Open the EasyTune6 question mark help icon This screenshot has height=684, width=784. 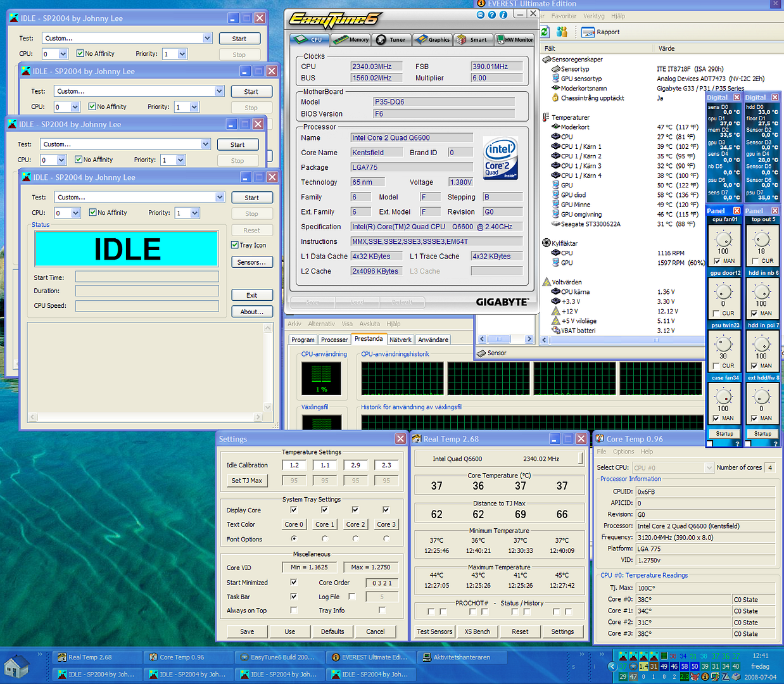(x=492, y=15)
